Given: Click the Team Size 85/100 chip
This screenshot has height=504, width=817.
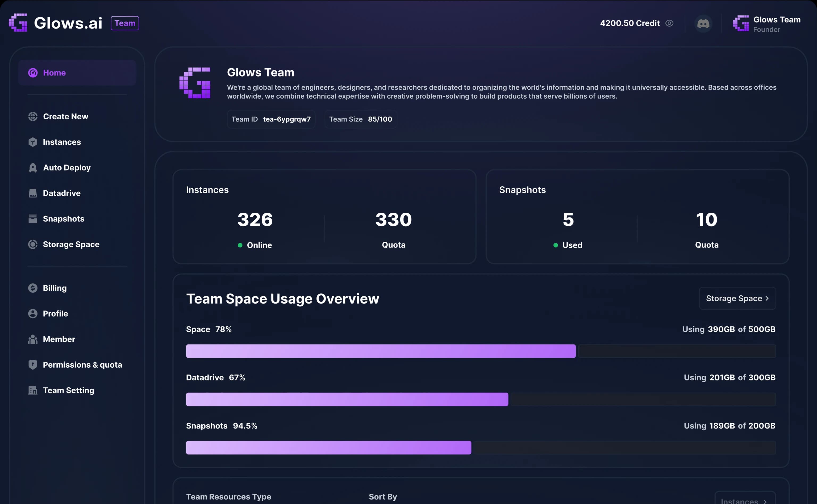Looking at the screenshot, I should (360, 119).
